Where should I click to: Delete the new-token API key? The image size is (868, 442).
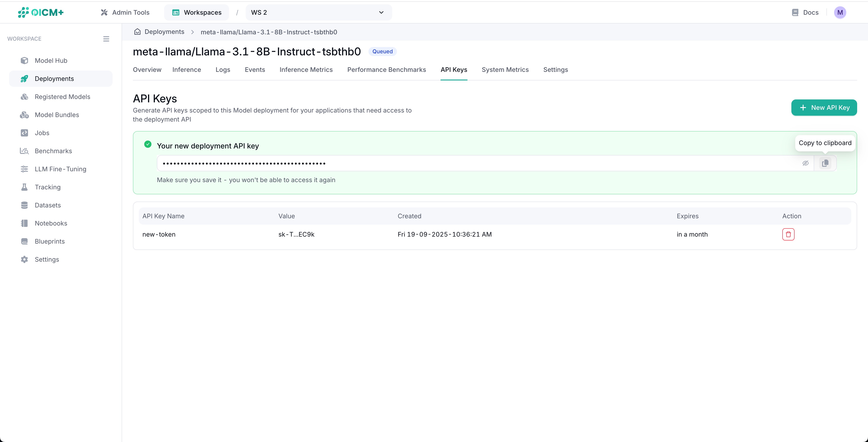coord(788,234)
